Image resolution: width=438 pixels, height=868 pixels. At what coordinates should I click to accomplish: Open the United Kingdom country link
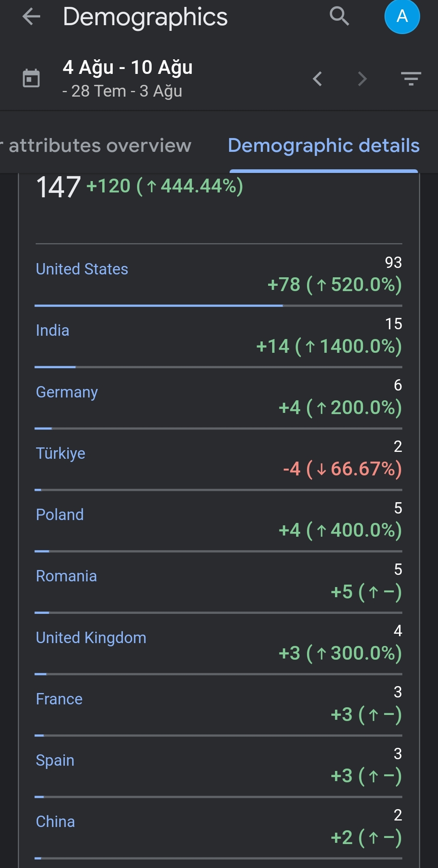click(x=91, y=638)
